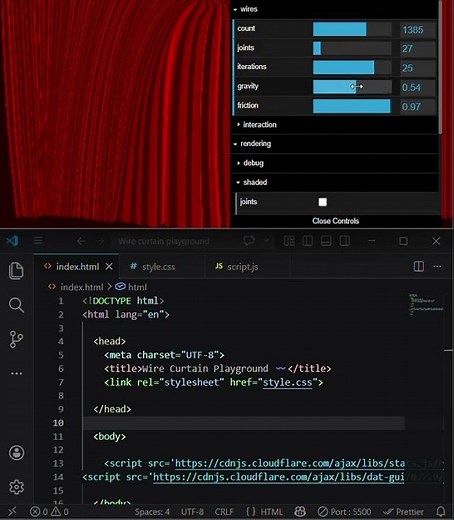454x520 pixels.
Task: Switch to the style.css tab
Action: point(158,267)
